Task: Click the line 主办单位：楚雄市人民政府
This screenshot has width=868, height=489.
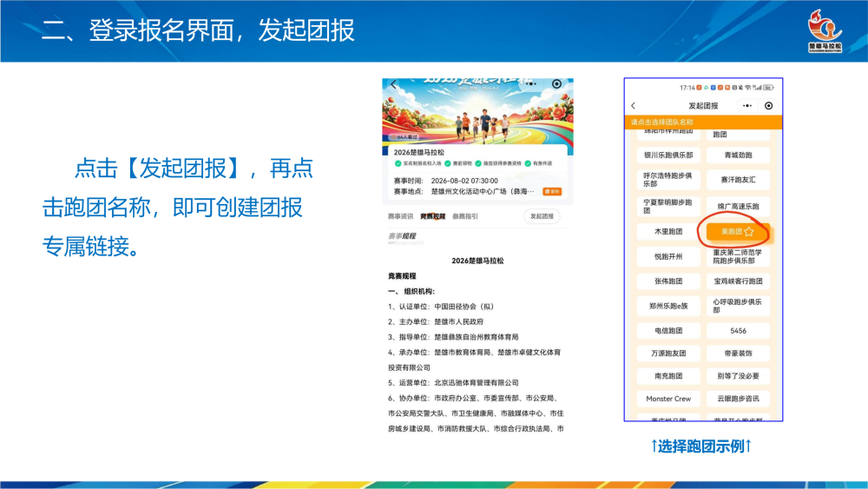Action: tap(436, 321)
